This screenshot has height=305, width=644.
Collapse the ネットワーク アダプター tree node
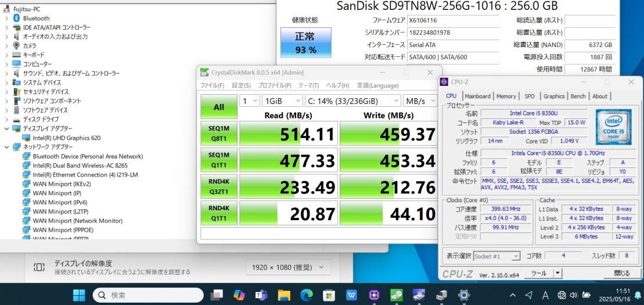[6, 147]
